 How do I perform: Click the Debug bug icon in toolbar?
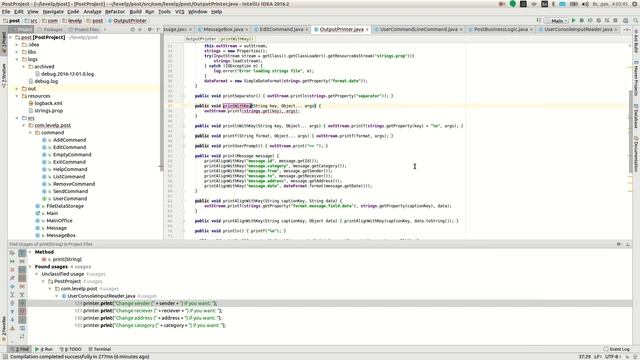[x=582, y=20]
